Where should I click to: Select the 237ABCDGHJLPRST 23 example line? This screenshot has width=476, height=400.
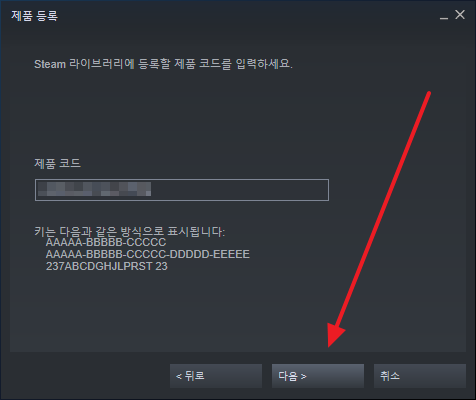pyautogui.click(x=107, y=266)
